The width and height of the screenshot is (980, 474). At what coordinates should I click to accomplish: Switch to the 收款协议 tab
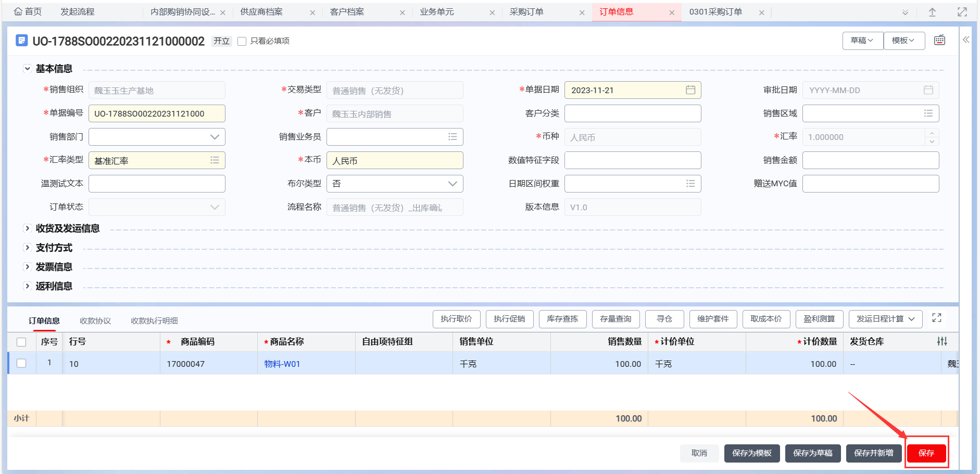tap(95, 321)
